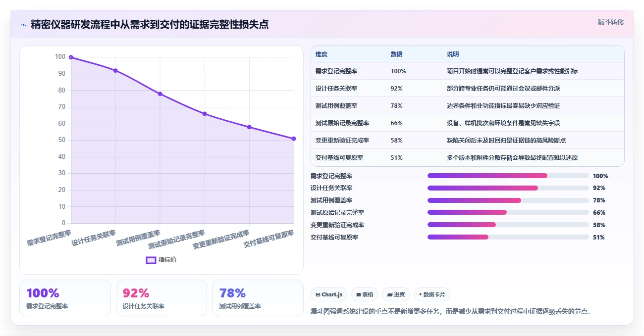This screenshot has height=336, width=644.
Task: Select table row cell 测试用例覆盖率
Action: (336, 106)
